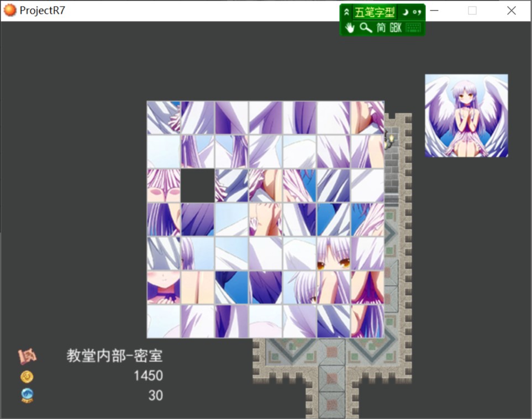
Task: Click the tile showing blushing mouth and collar
Action: pos(164,287)
